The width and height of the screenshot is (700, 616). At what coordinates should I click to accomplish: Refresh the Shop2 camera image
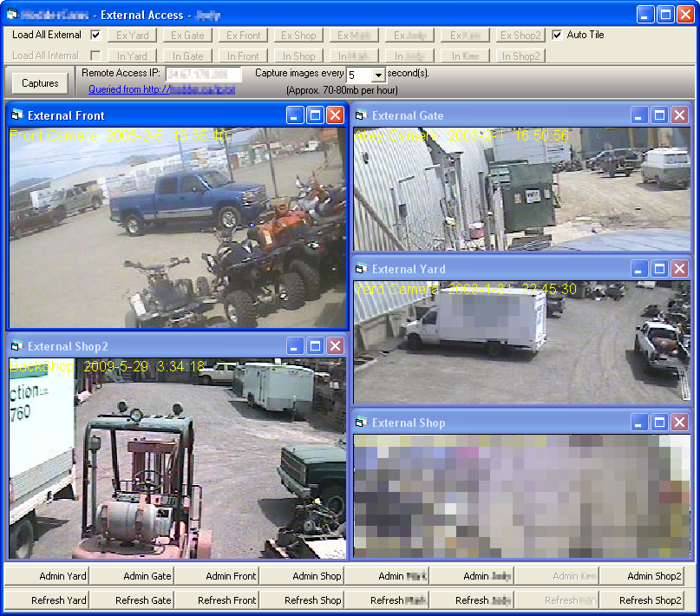click(642, 600)
